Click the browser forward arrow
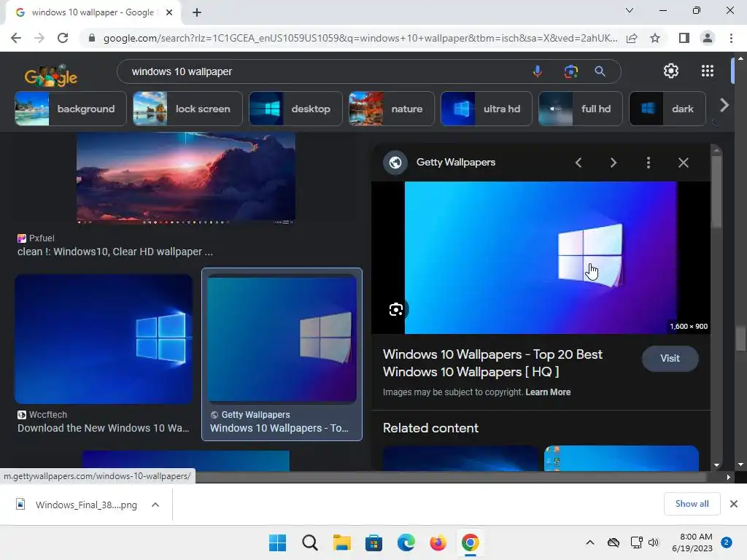Viewport: 747px width, 560px height. coord(39,38)
